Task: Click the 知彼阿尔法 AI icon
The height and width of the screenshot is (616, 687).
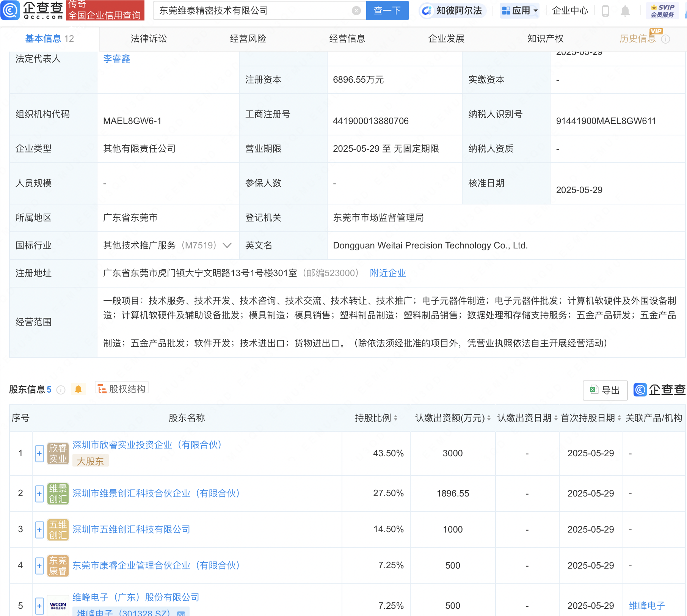Action: pos(427,11)
